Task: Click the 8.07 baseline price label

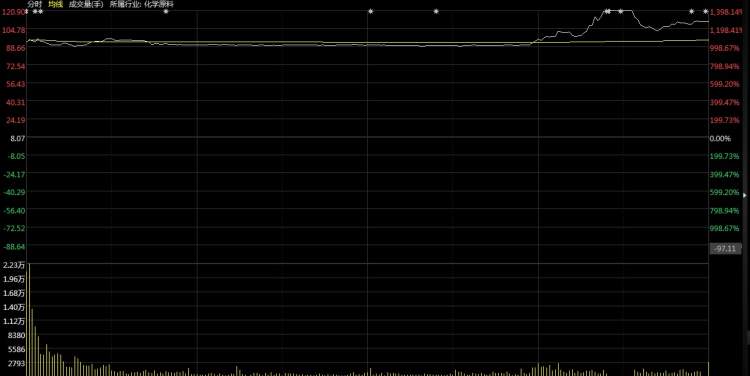Action: [x=17, y=138]
